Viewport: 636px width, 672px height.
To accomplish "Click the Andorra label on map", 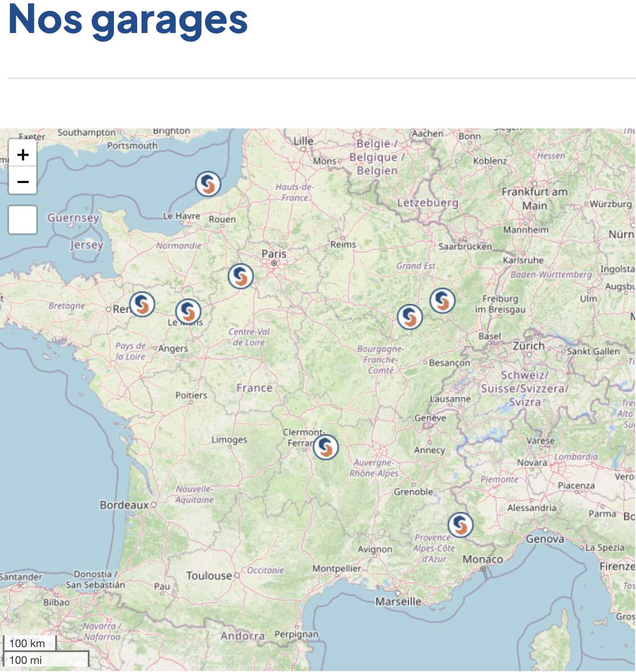I will pyautogui.click(x=242, y=636).
